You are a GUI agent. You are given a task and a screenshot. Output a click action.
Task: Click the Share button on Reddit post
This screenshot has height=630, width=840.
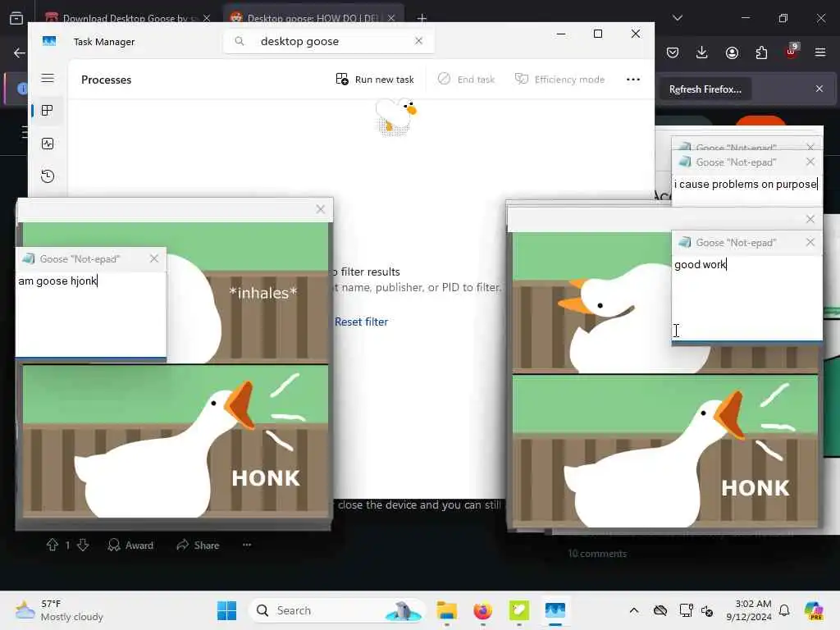(199, 545)
